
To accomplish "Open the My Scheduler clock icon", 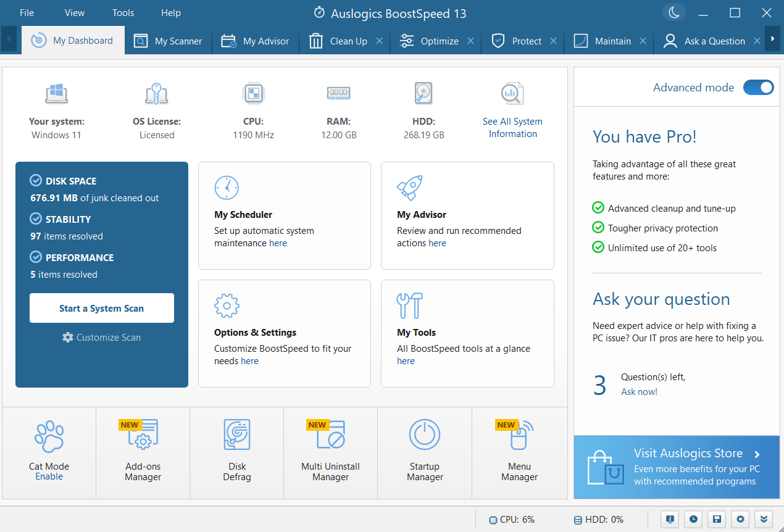I will point(227,187).
